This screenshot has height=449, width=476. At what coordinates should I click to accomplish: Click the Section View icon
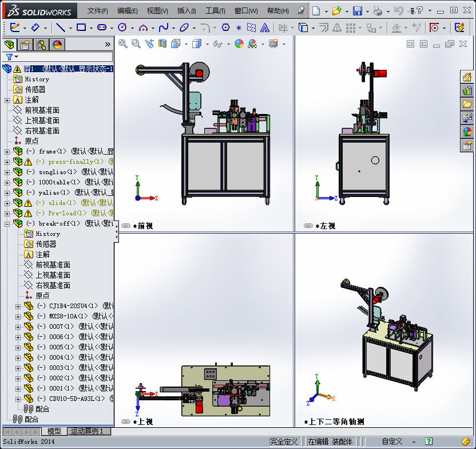click(x=162, y=44)
